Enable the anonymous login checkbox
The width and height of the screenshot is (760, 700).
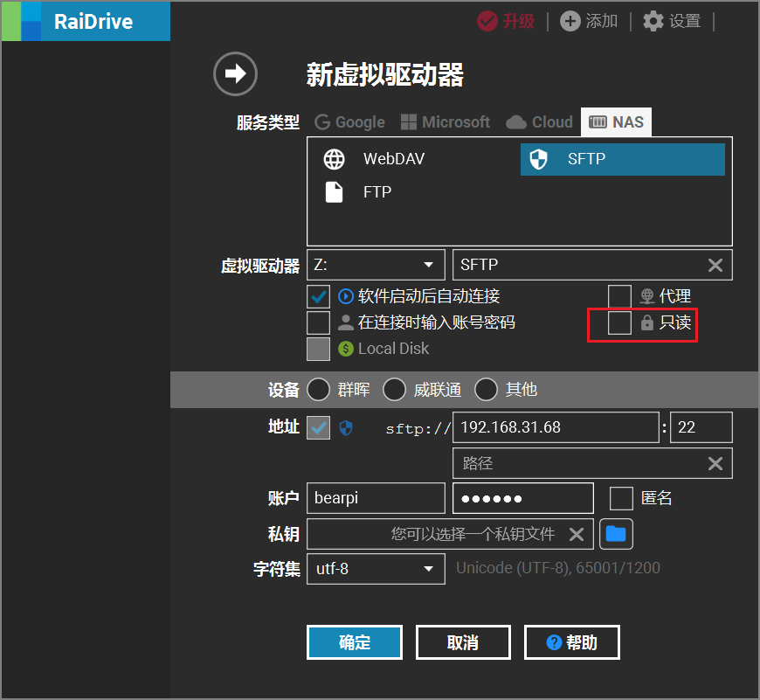[x=621, y=498]
